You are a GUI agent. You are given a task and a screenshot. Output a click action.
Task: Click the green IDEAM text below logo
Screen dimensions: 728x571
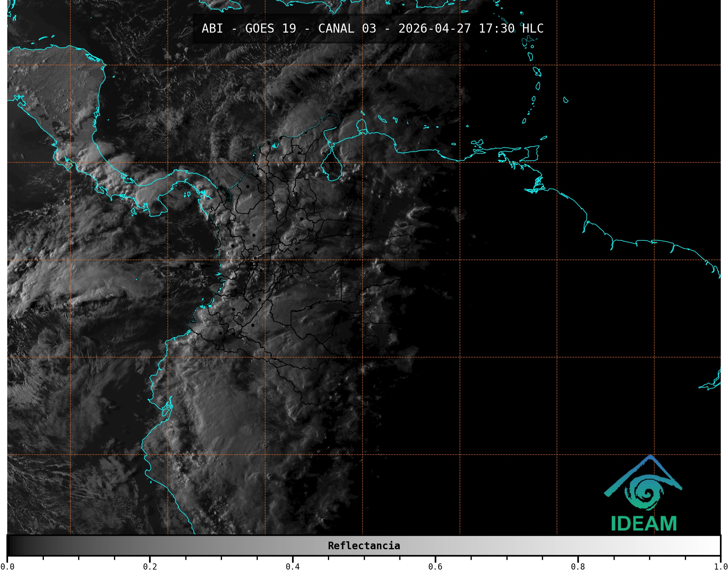coord(644,524)
